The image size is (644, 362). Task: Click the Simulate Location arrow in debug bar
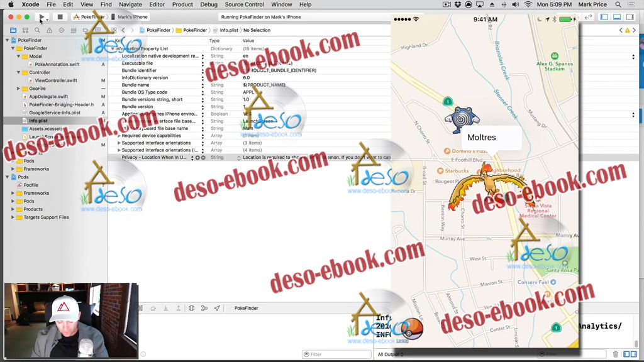217,309
